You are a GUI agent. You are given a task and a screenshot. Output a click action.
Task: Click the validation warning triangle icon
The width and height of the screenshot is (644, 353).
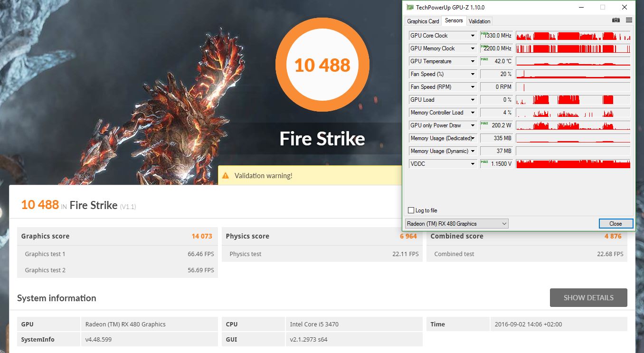(x=226, y=175)
